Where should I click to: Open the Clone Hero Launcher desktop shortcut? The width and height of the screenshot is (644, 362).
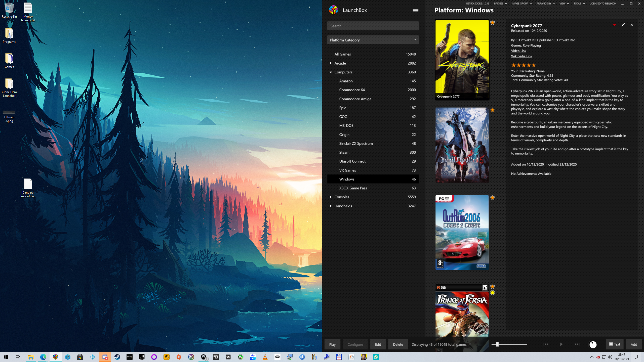coord(9,87)
